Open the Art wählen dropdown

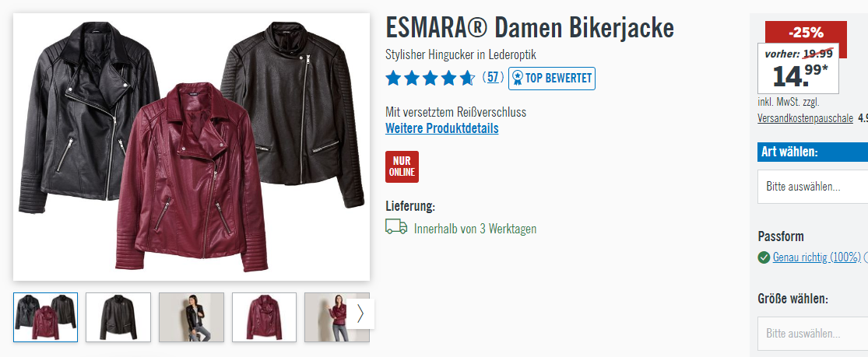tap(813, 187)
